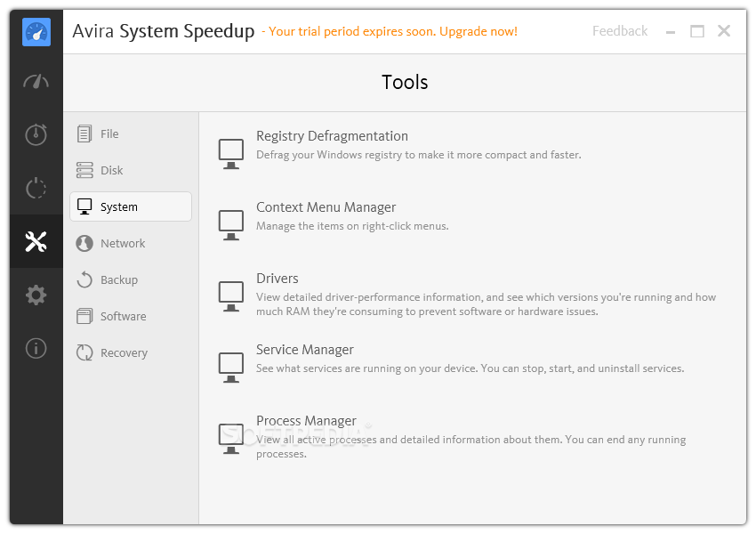The width and height of the screenshot is (756, 534).
Task: Click monitor icon beside Drivers
Action: tap(231, 296)
